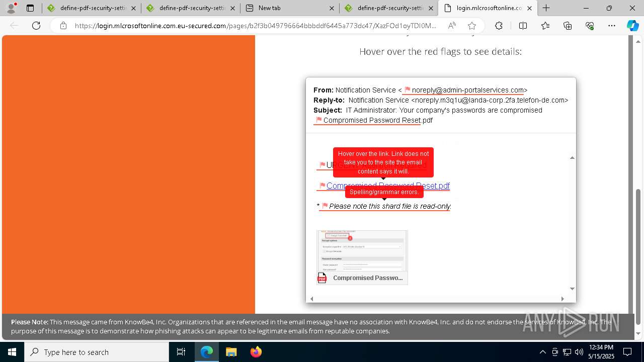This screenshot has height=362, width=644.
Task: Reload the current page
Action: click(x=36, y=26)
